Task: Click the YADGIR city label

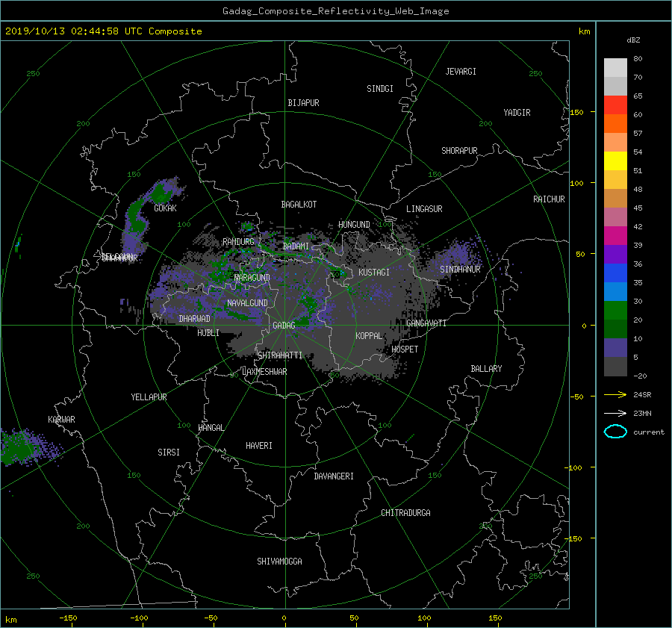Action: 517,112
